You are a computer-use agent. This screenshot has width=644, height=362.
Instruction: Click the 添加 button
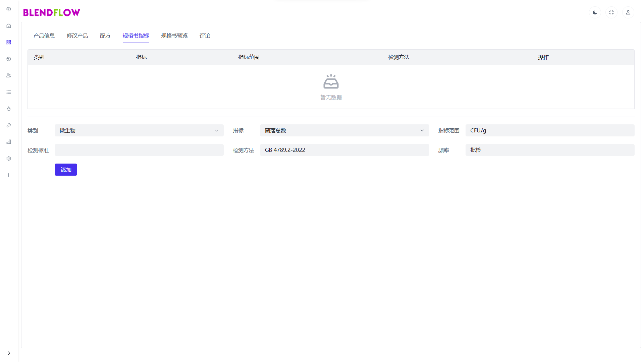pyautogui.click(x=66, y=170)
